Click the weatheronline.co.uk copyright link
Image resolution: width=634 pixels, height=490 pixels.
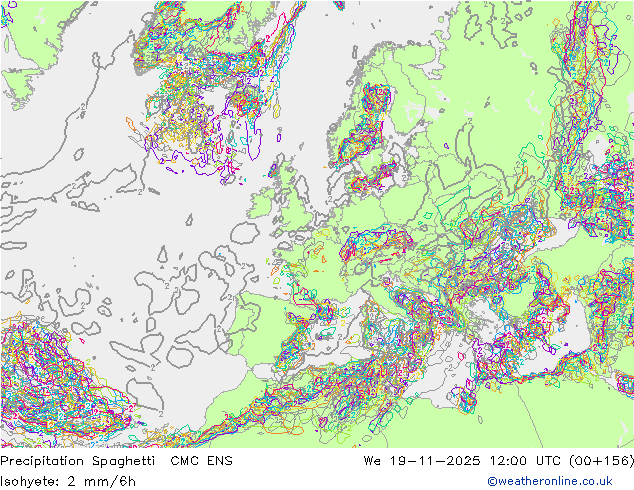pos(549,481)
